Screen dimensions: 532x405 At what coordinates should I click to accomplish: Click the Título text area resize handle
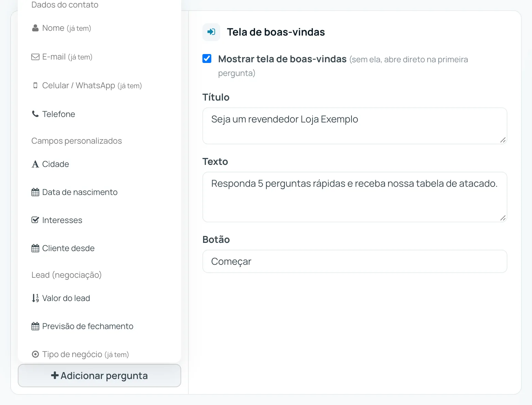[x=503, y=140]
